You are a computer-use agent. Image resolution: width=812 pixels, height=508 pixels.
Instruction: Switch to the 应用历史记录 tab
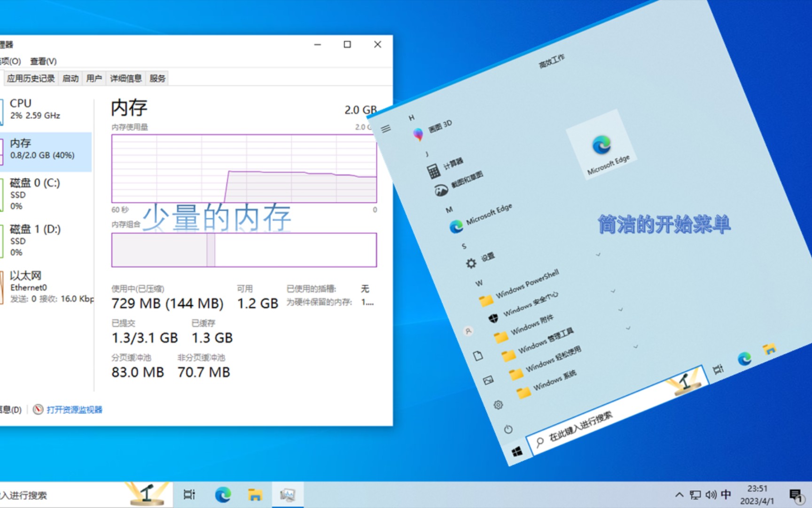pos(31,79)
